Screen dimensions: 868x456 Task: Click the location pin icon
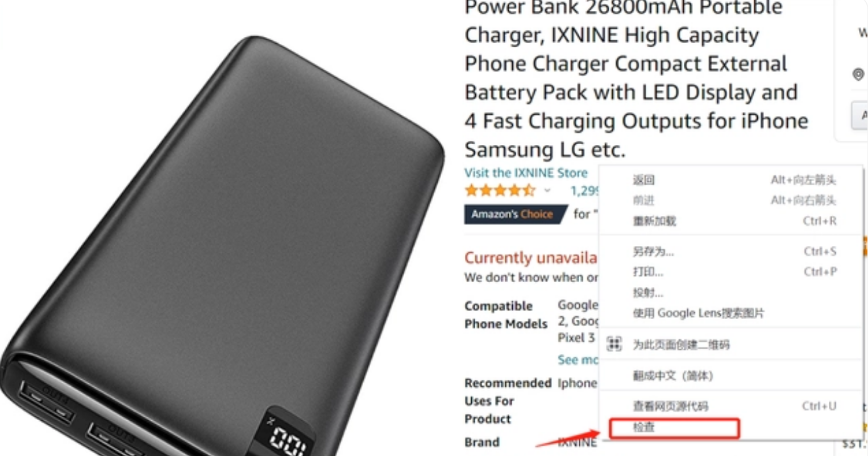(x=858, y=74)
